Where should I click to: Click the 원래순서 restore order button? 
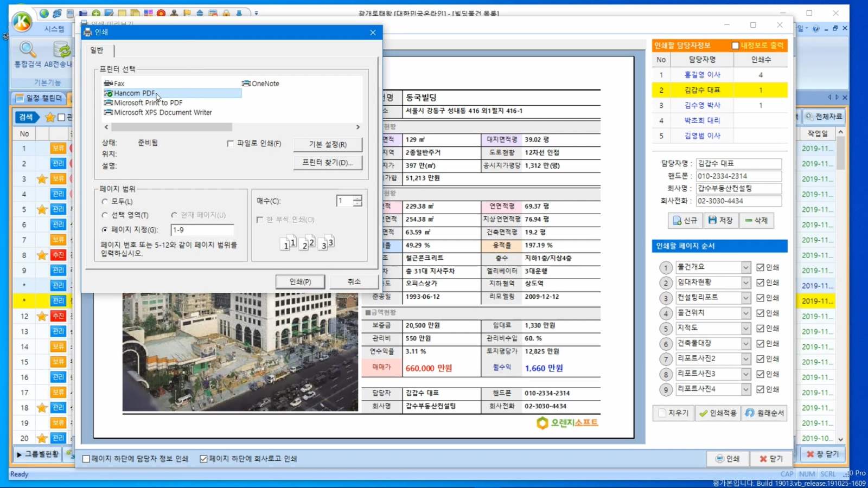pyautogui.click(x=764, y=413)
